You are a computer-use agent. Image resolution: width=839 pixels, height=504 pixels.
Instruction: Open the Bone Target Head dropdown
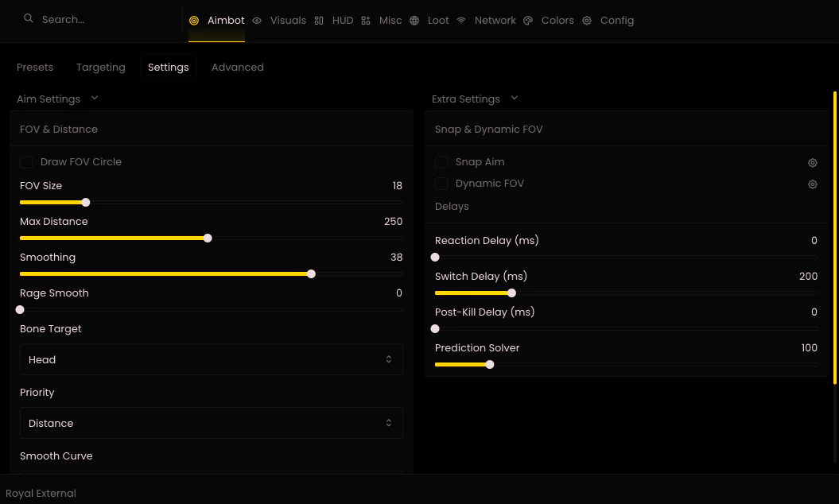pos(212,359)
